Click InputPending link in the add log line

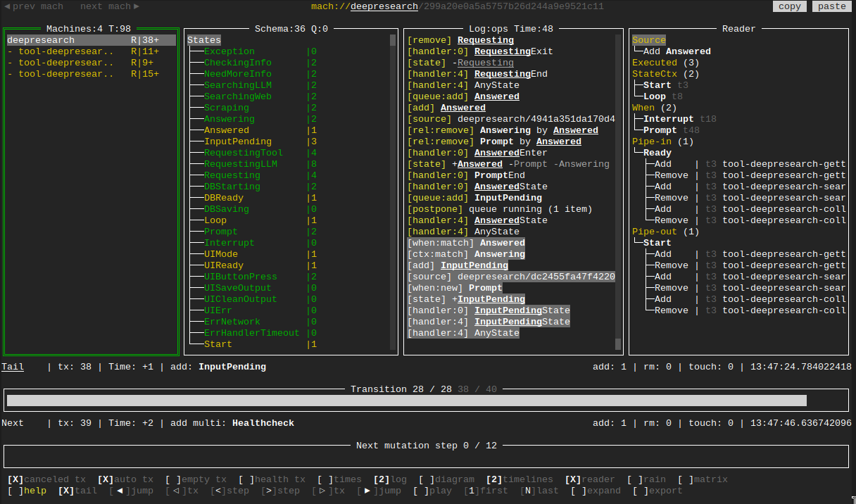pos(474,265)
